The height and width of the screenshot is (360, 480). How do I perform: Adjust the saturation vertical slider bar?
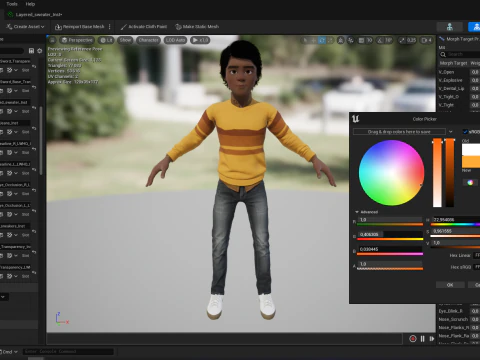click(437, 173)
